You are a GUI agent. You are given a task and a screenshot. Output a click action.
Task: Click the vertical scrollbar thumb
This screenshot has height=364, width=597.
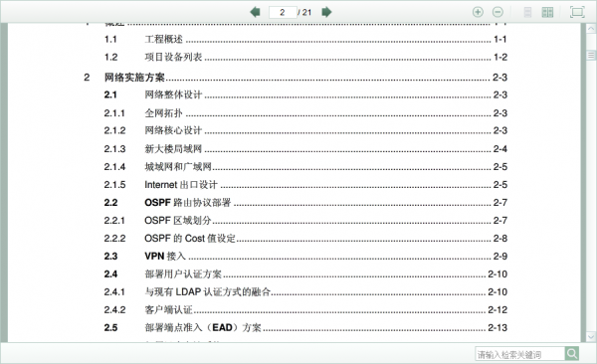(590, 56)
